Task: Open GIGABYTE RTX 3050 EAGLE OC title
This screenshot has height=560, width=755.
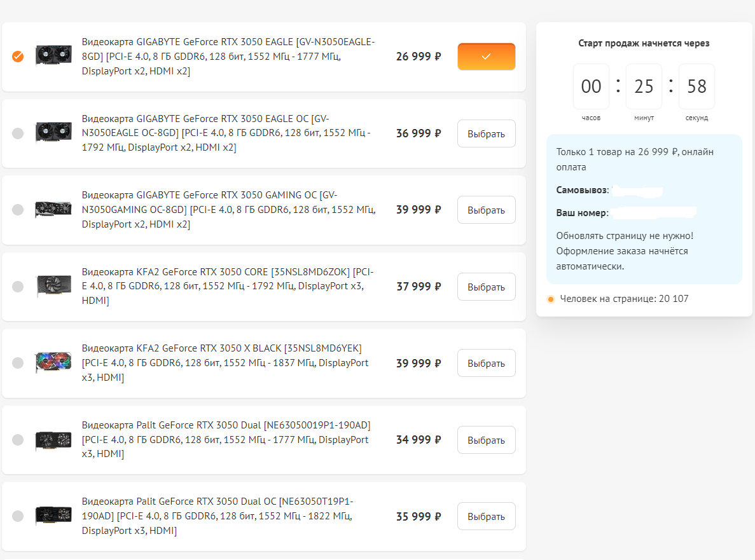Action: point(226,133)
